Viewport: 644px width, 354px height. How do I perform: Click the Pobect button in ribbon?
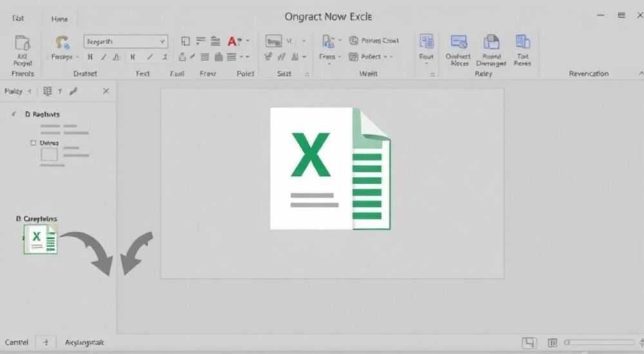point(365,57)
